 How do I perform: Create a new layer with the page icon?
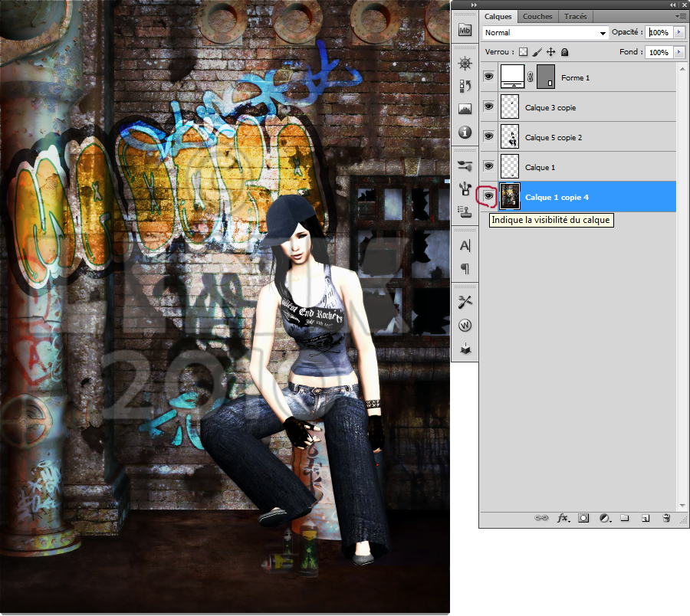coord(646,519)
